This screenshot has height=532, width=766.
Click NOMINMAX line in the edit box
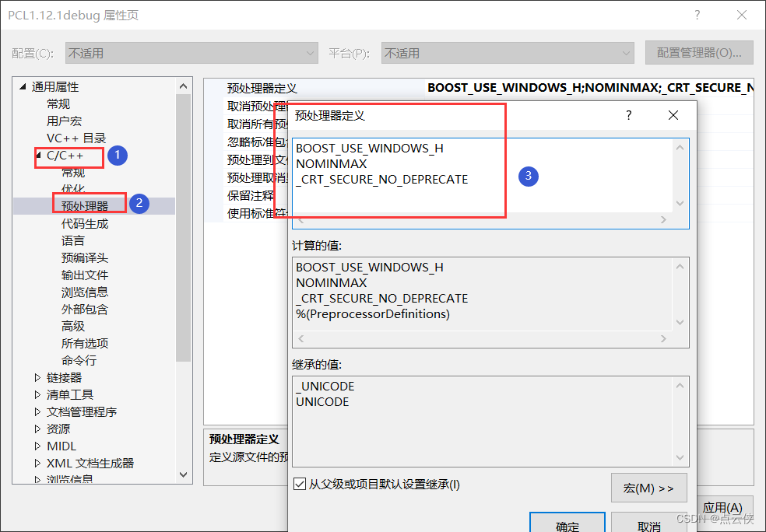pyautogui.click(x=331, y=164)
